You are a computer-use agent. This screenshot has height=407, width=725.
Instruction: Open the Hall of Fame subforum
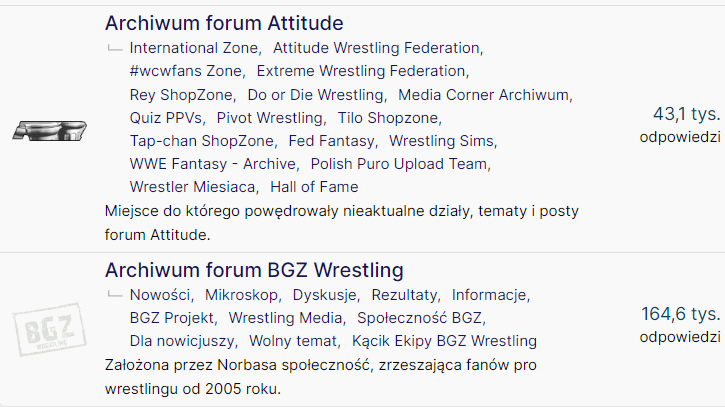point(314,187)
